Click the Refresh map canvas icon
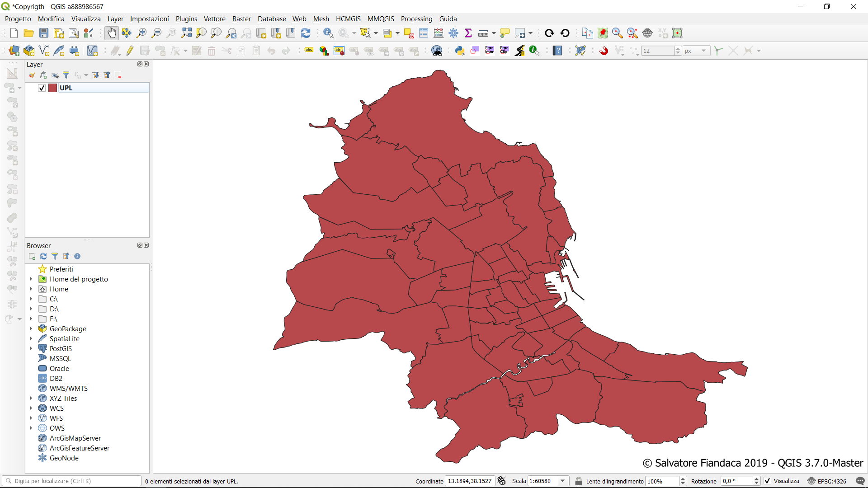Screen dimensions: 868x488 tap(306, 33)
